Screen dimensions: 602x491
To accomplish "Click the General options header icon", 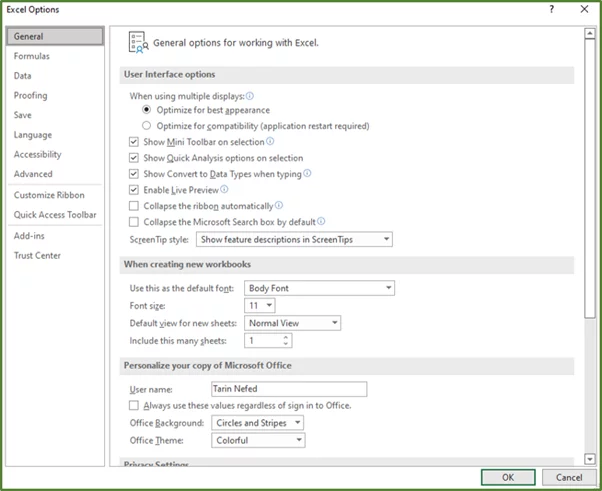I will pos(138,42).
